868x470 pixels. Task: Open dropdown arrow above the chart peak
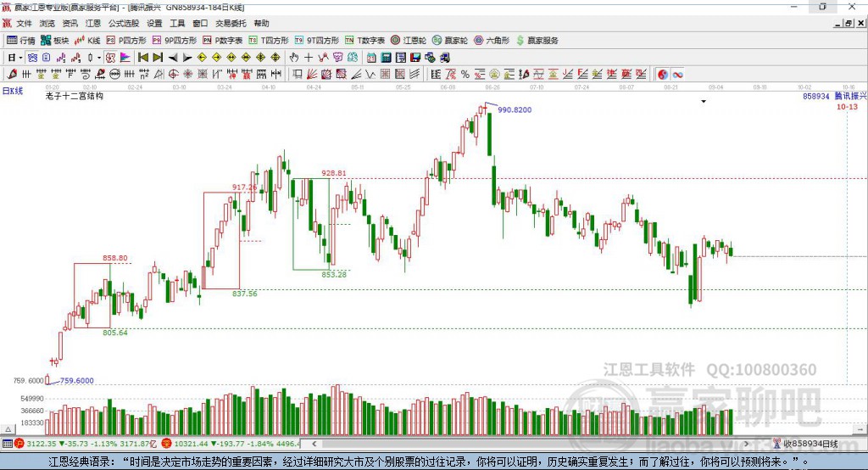pos(704,102)
